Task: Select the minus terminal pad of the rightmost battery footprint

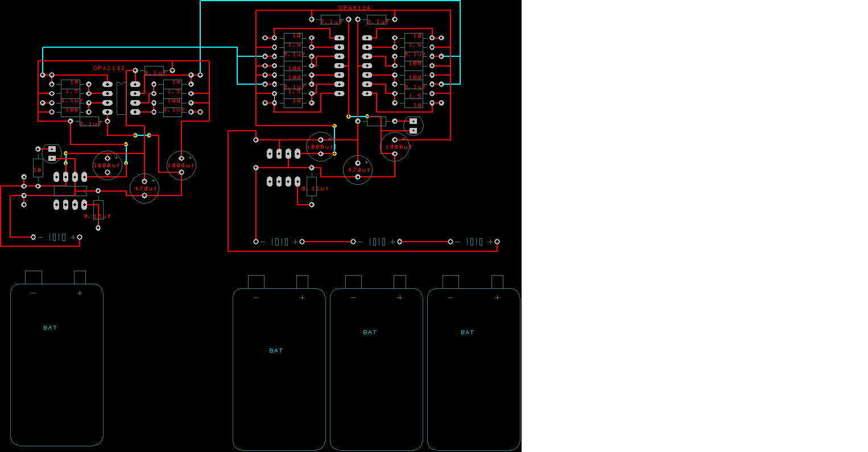Action: (x=451, y=242)
